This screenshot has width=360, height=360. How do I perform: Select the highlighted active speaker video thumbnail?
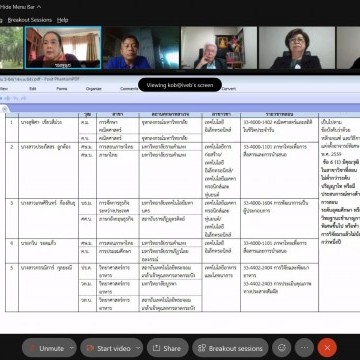(63, 48)
